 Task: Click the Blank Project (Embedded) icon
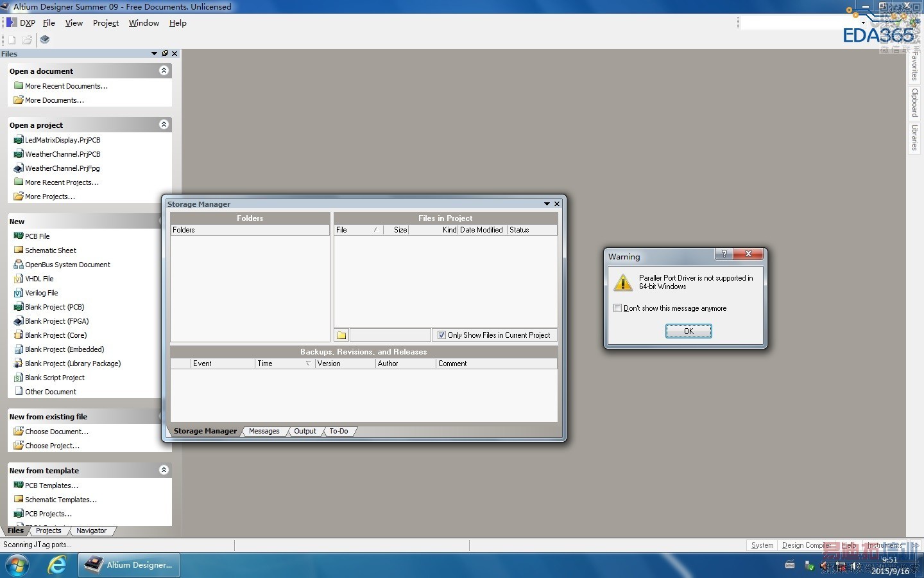coord(19,349)
